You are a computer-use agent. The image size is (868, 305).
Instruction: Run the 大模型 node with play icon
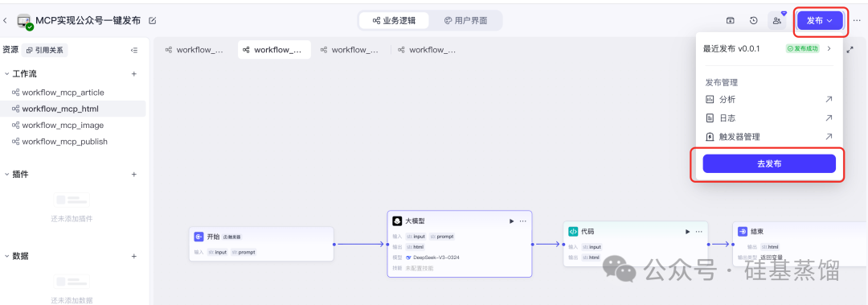[x=511, y=221]
